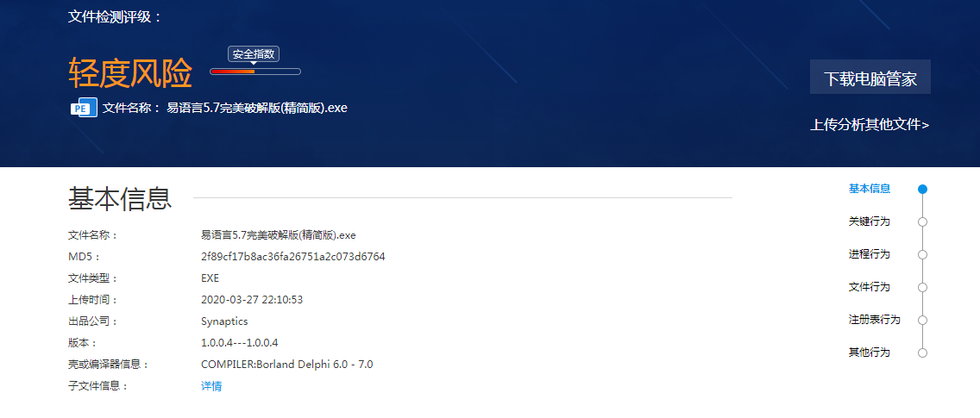Image resolution: width=980 pixels, height=418 pixels.
Task: Jump to 进程行为 section in side nav
Action: pos(869,254)
